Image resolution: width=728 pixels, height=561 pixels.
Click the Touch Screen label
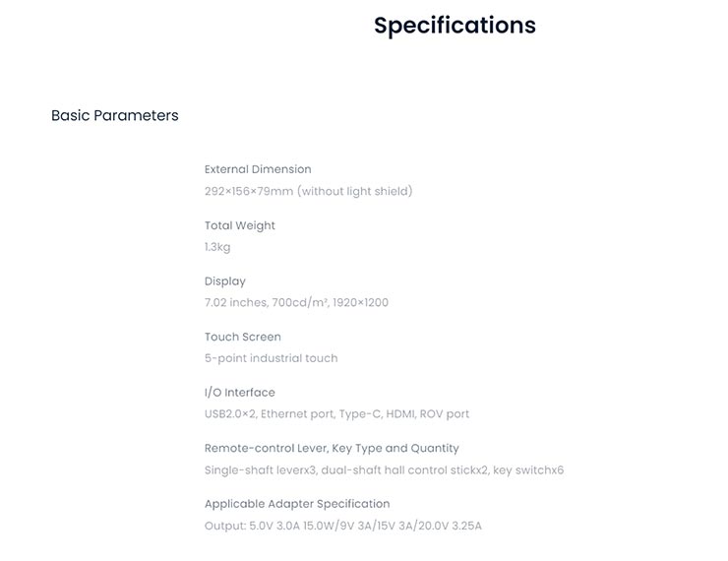click(243, 337)
